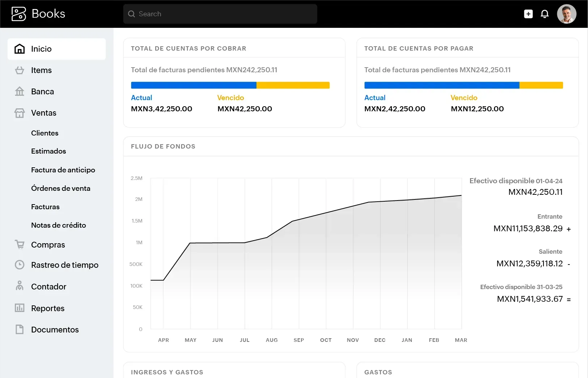Select the Compras shopping cart icon
Viewport: 588px width, 378px height.
(19, 244)
